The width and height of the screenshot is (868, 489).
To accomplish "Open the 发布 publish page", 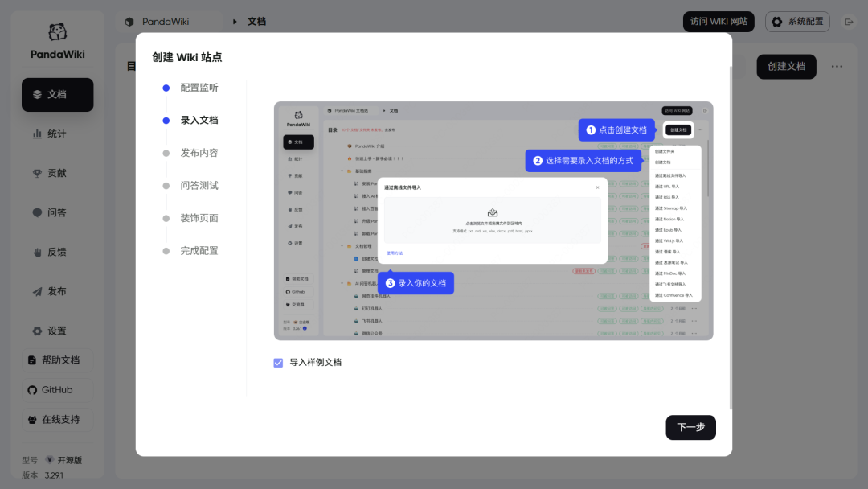I will (58, 291).
